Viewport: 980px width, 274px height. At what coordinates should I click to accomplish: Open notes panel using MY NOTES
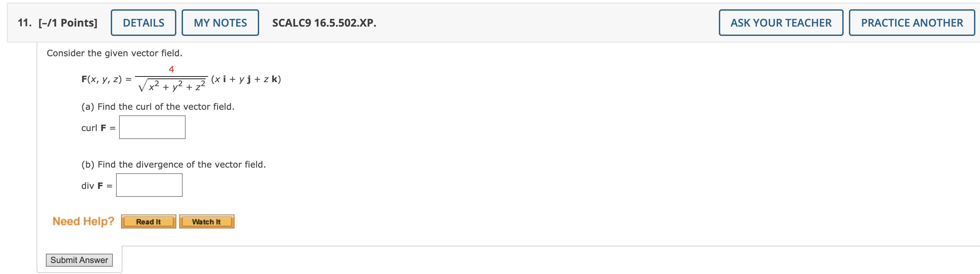[x=220, y=22]
